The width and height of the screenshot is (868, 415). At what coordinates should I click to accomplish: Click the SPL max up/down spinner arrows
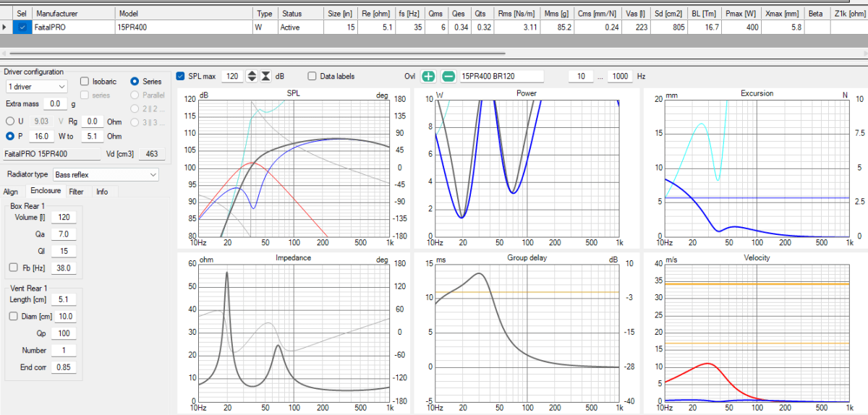coord(252,76)
